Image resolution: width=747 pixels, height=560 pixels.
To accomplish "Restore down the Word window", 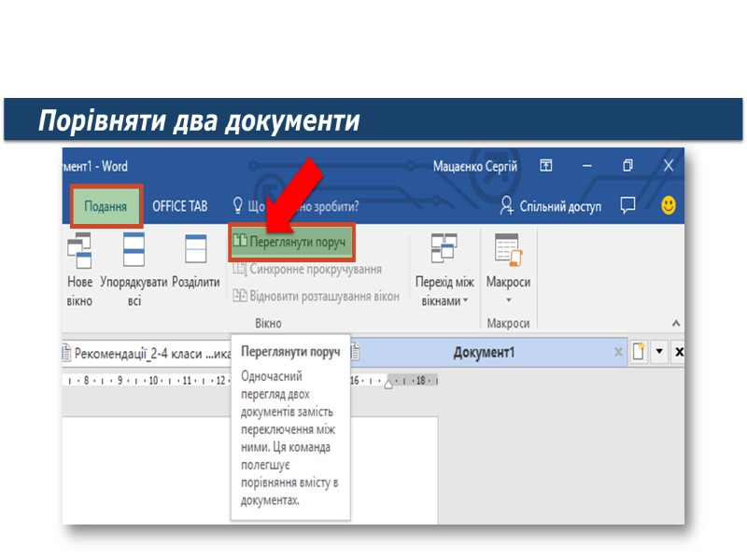I will [627, 166].
